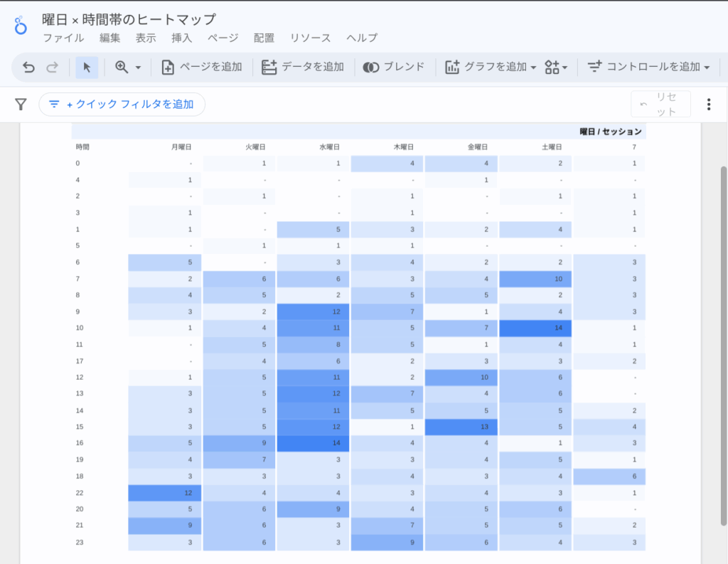Expand コントロールを追加 control dropdown
Screen dimensions: 728x564
pos(648,68)
